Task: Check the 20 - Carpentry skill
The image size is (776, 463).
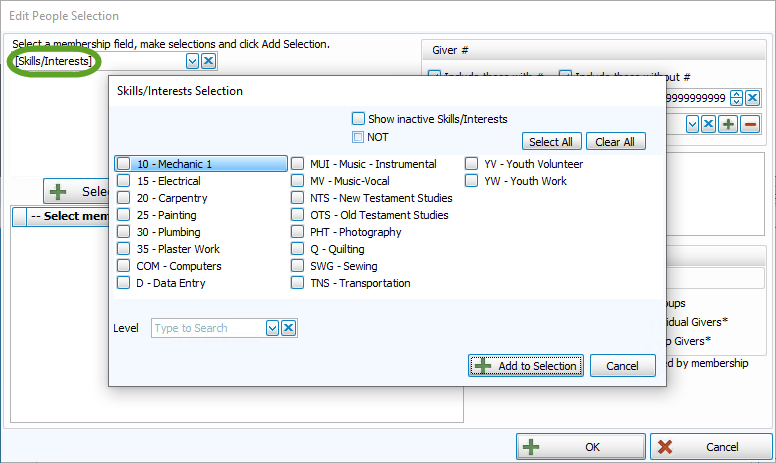Action: (x=123, y=198)
